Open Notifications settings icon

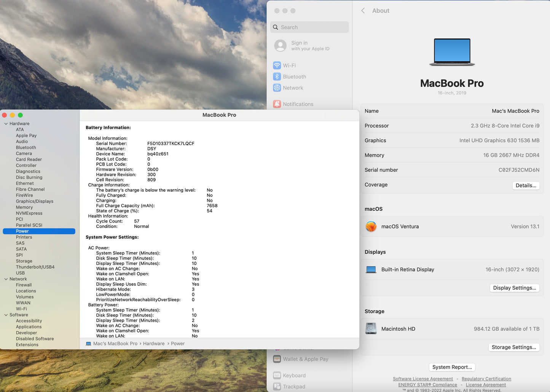[x=277, y=104]
